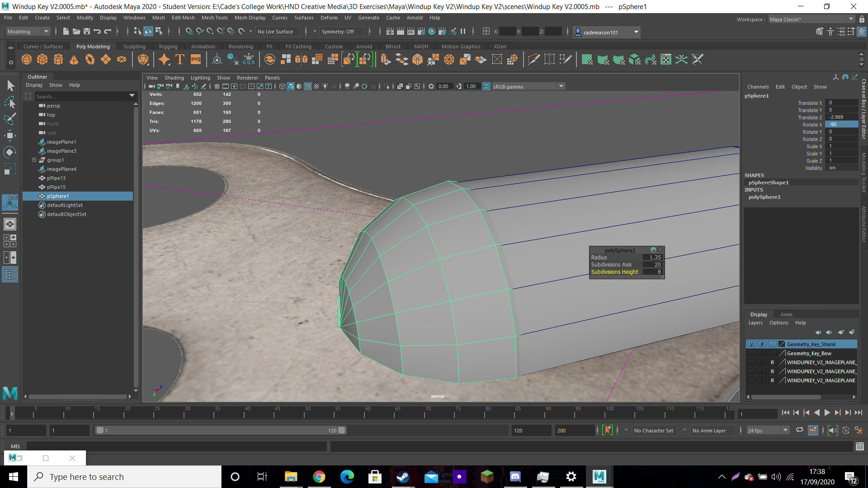Activate the Rotate tool in the toolbox

[x=10, y=152]
